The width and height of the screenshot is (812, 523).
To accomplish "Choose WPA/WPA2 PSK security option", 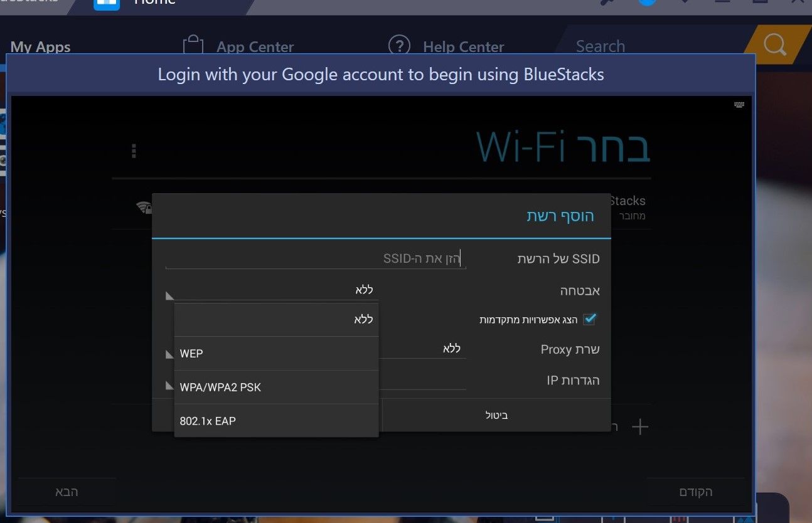I will [x=276, y=388].
